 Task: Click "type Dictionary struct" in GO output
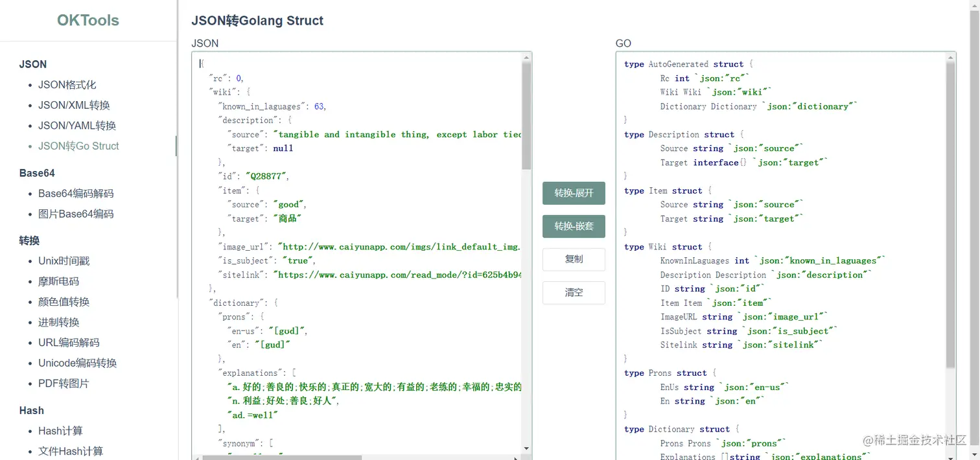click(681, 429)
